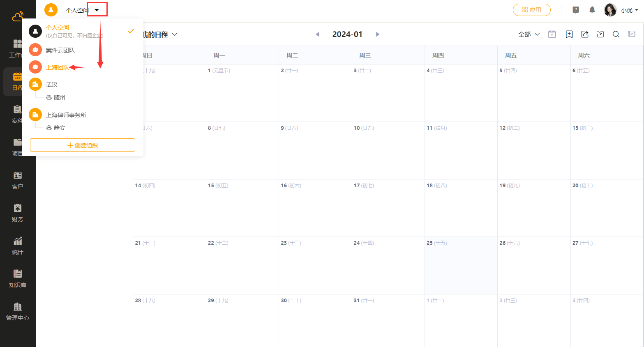Open the notification bell

coord(592,10)
